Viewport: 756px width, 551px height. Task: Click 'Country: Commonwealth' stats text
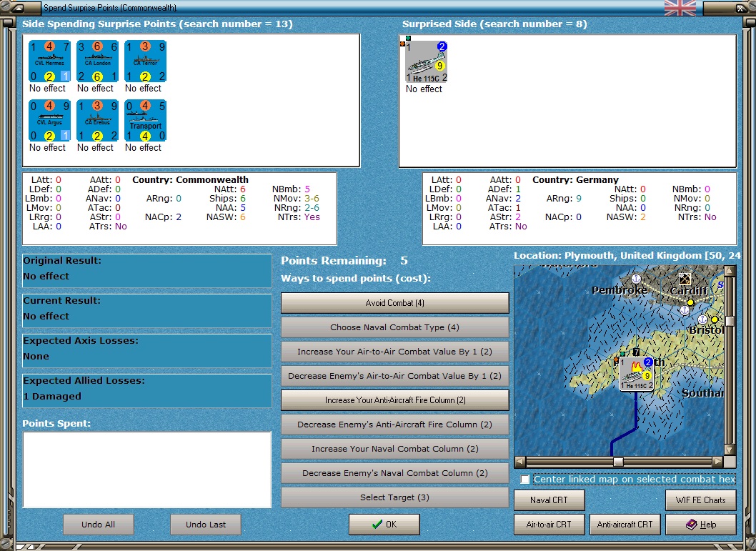tap(191, 180)
